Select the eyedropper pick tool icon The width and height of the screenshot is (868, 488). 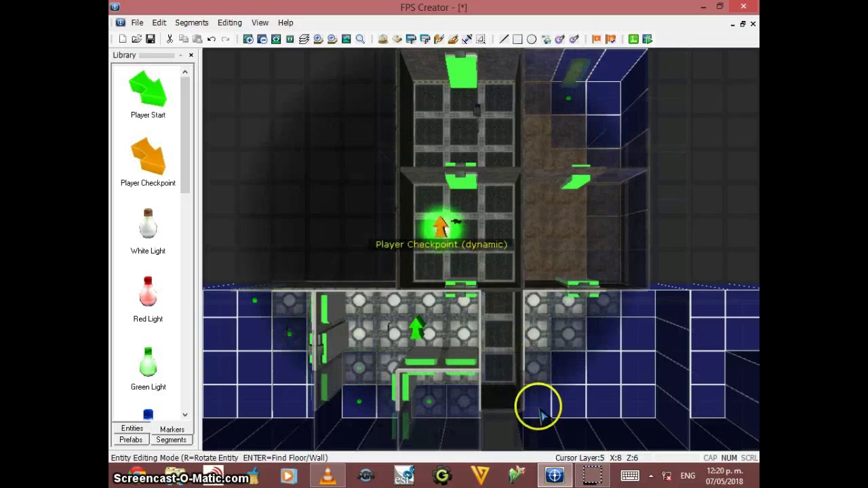(x=467, y=39)
